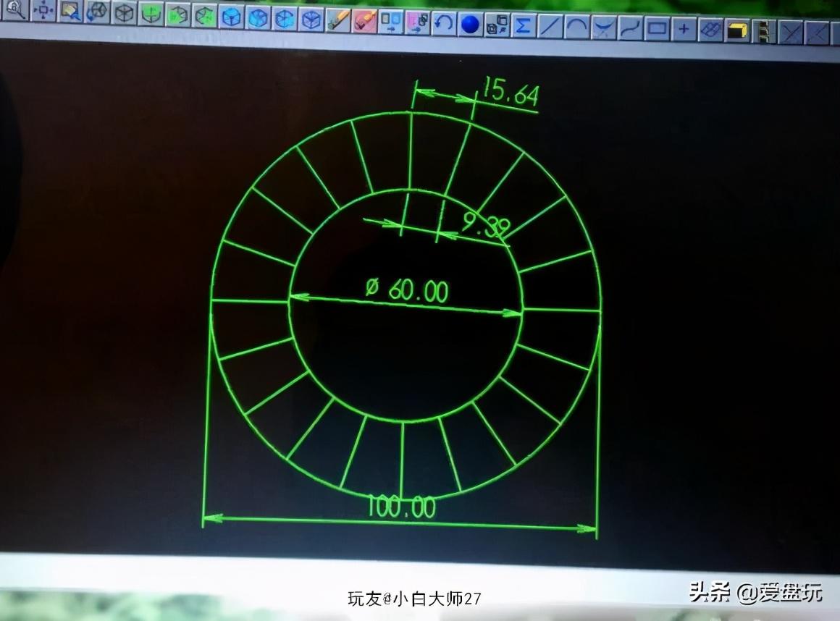Select the green Gview Top icon

pos(151,14)
